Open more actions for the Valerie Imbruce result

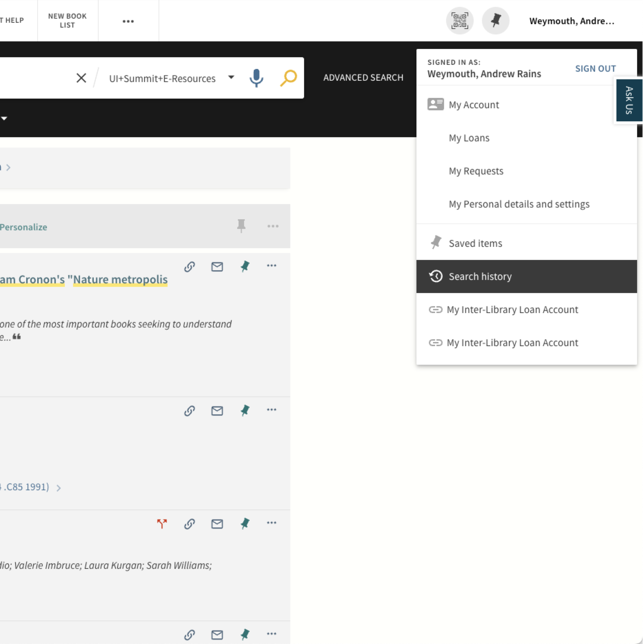[272, 523]
